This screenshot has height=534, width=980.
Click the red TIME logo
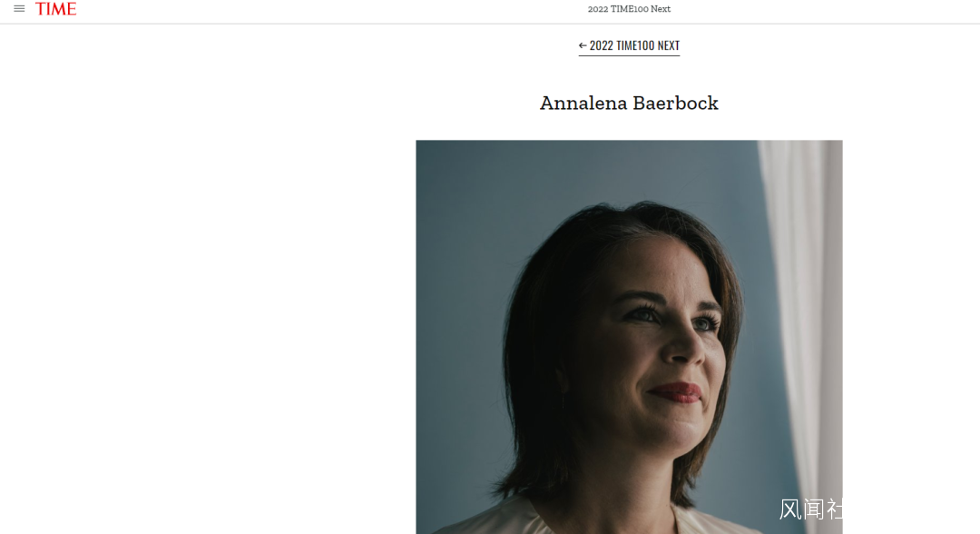point(55,9)
